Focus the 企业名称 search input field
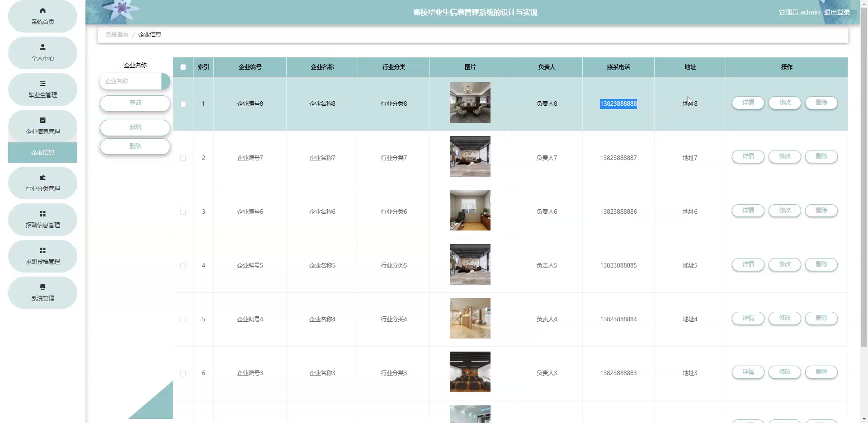This screenshot has height=423, width=868. point(131,81)
